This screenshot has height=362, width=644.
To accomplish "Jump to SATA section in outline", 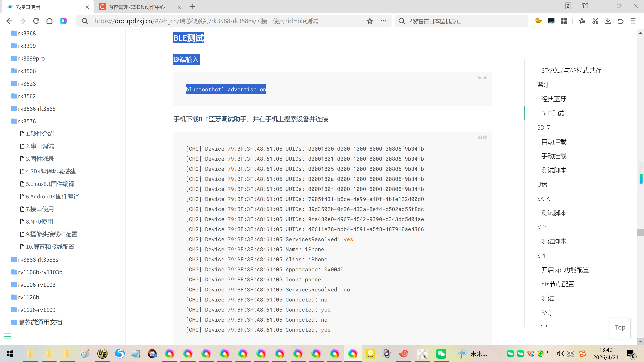I will pos(544,199).
